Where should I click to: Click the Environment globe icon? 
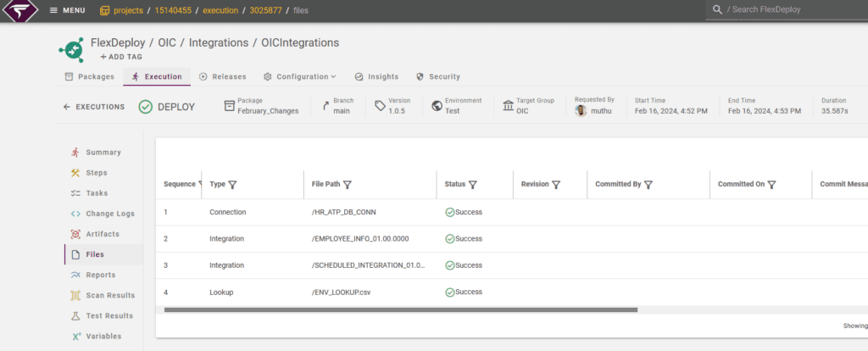click(437, 106)
